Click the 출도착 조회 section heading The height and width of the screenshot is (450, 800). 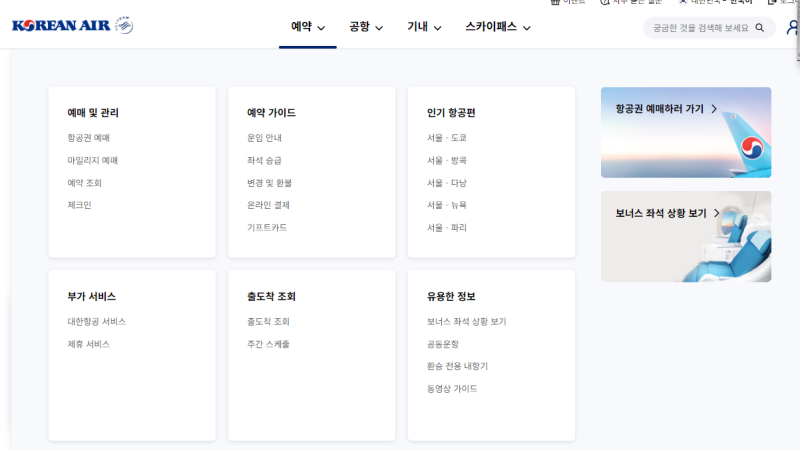pyautogui.click(x=271, y=296)
